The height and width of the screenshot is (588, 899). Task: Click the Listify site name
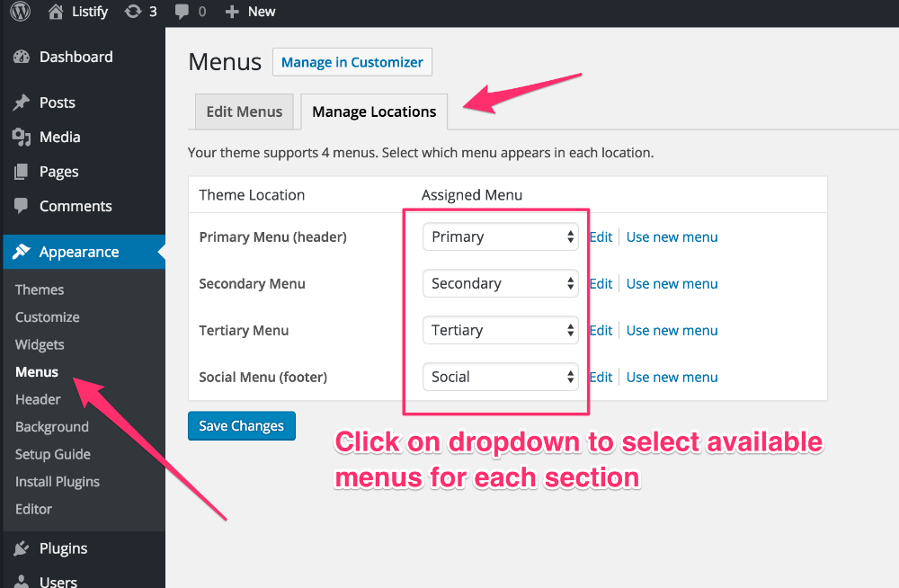click(x=90, y=12)
